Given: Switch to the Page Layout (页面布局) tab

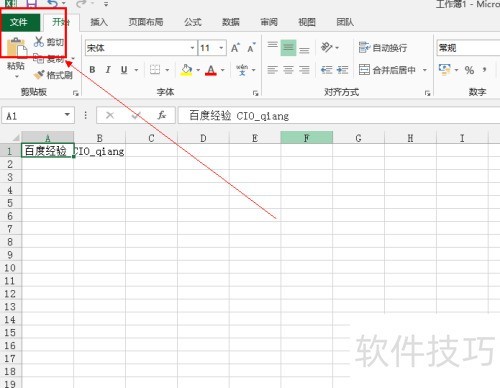Looking at the screenshot, I should [146, 22].
